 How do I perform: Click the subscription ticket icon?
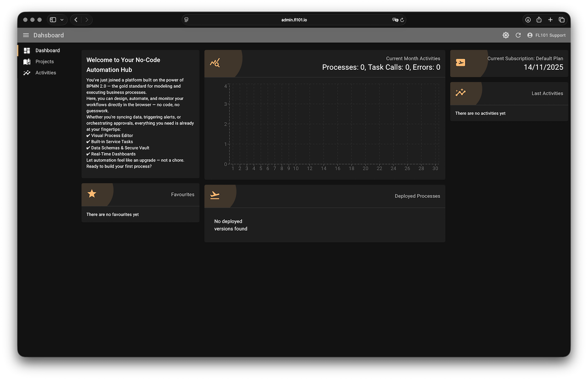click(461, 63)
